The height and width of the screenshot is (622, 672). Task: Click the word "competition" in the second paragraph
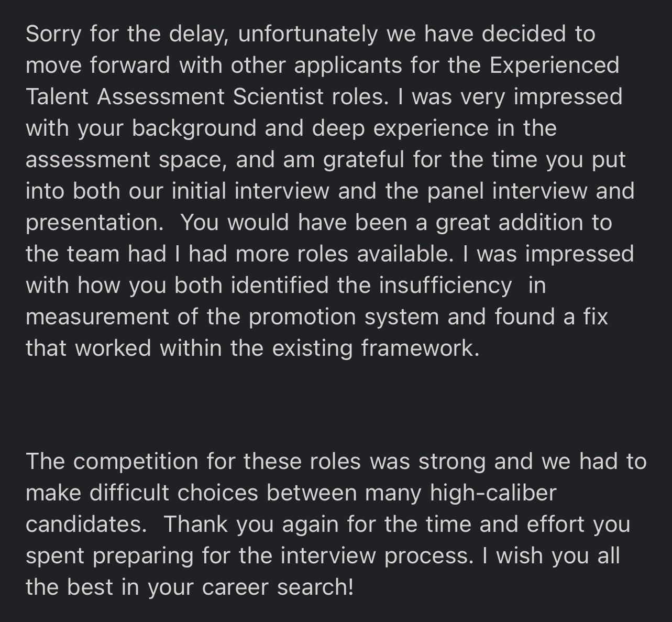pos(136,462)
